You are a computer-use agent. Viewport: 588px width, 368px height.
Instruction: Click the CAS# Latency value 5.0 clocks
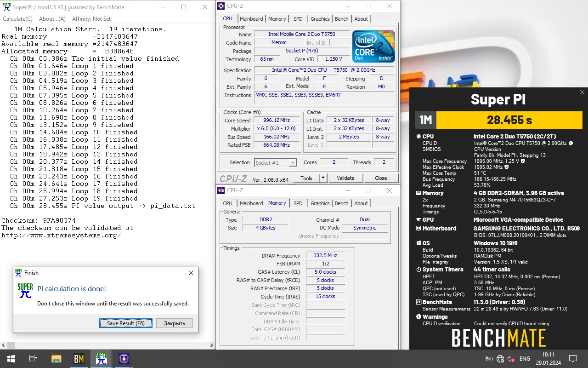click(x=325, y=272)
